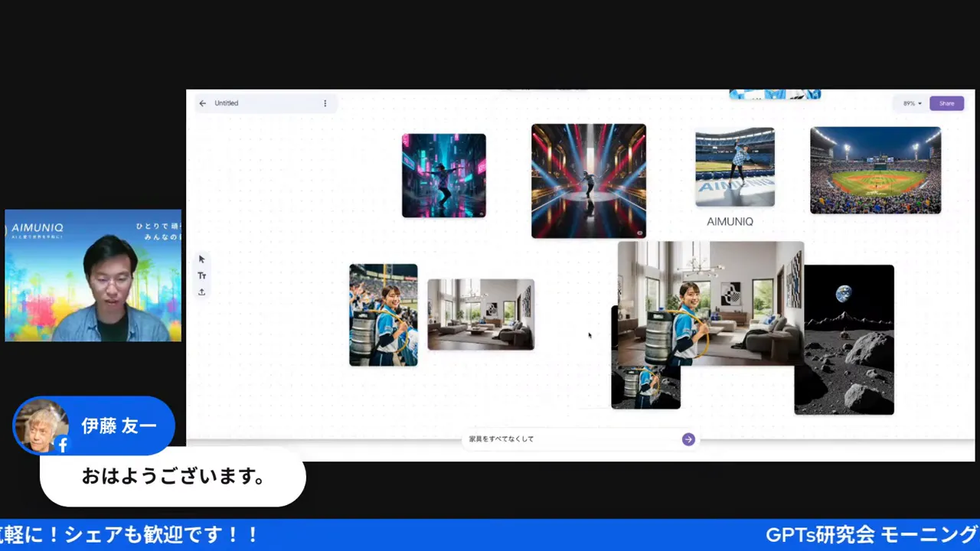Click the AIMUNIQ text label on canvas
This screenshot has height=551, width=980.
[730, 222]
